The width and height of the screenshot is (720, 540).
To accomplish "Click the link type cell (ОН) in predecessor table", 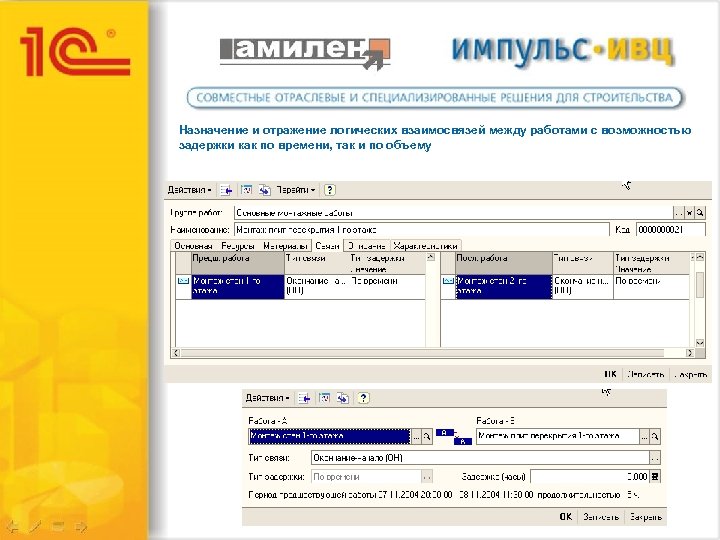I will point(317,287).
